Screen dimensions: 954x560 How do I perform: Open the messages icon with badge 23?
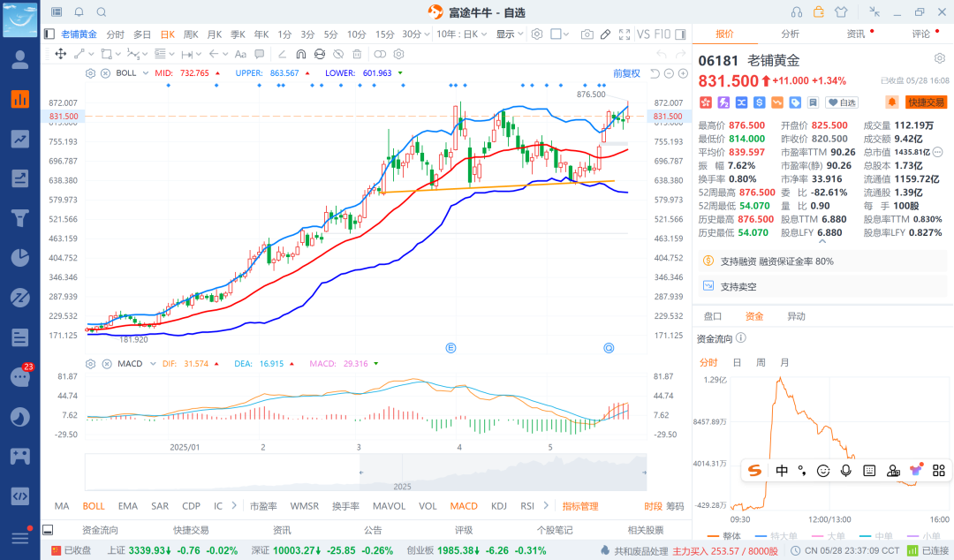20,377
